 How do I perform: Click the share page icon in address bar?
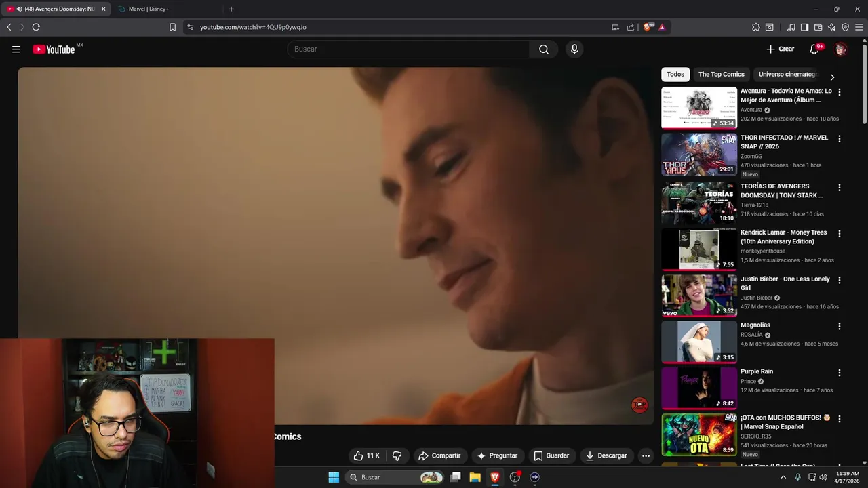pyautogui.click(x=631, y=27)
